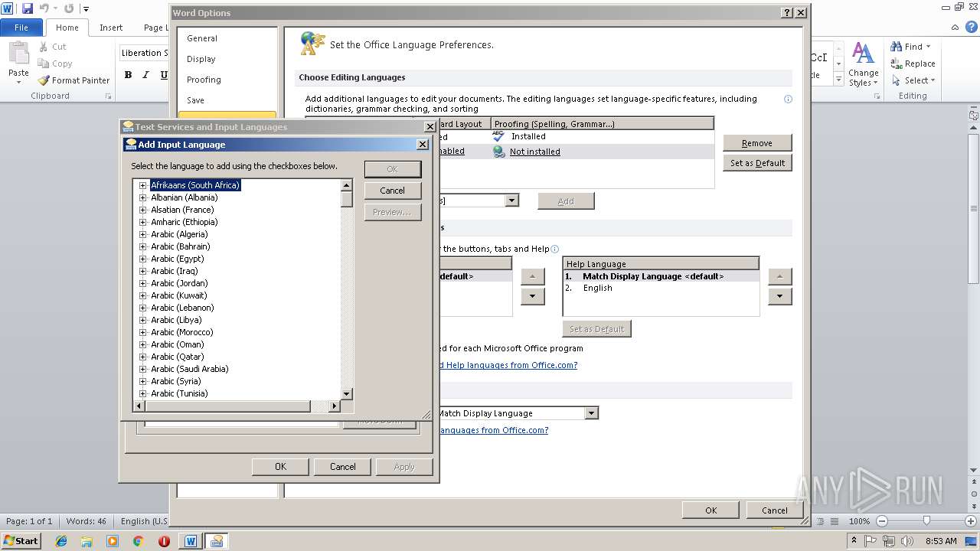Open the Match Display Language dropdown
The height and width of the screenshot is (551, 980).
tap(591, 413)
